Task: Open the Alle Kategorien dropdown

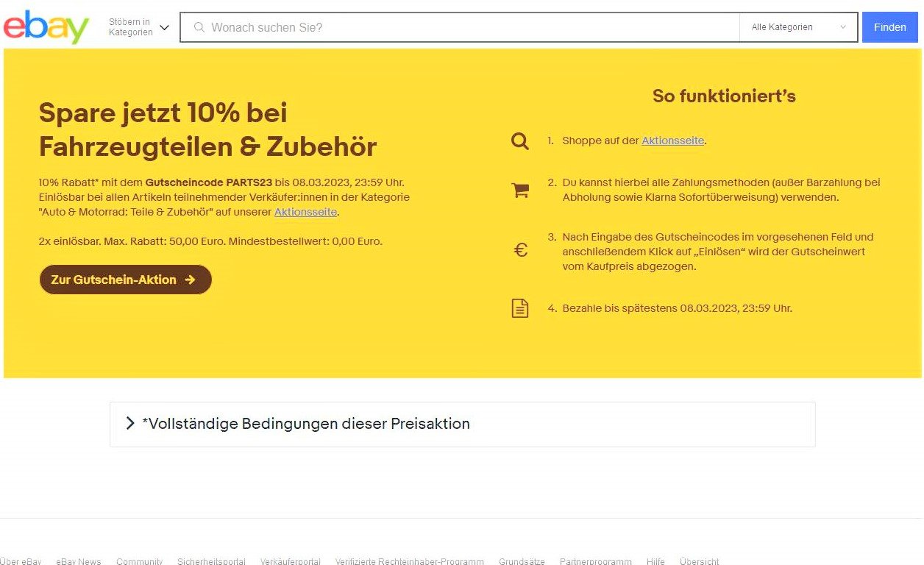Action: click(x=798, y=27)
